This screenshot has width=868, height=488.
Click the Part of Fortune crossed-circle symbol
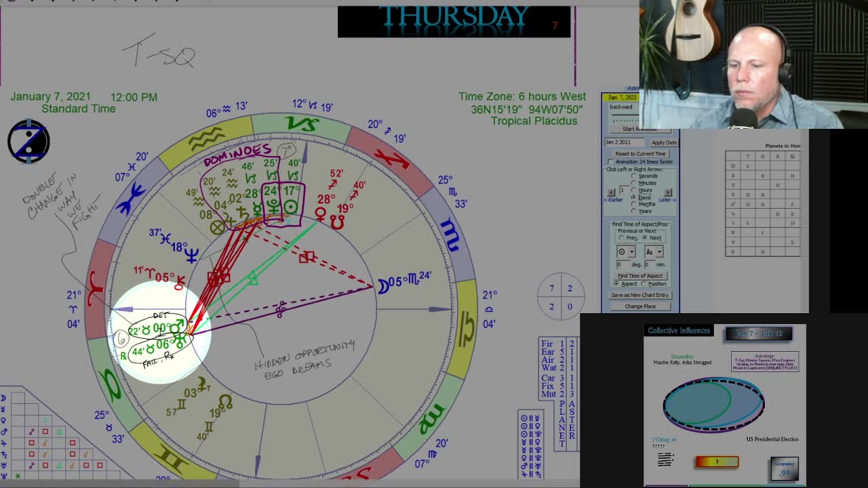217,228
